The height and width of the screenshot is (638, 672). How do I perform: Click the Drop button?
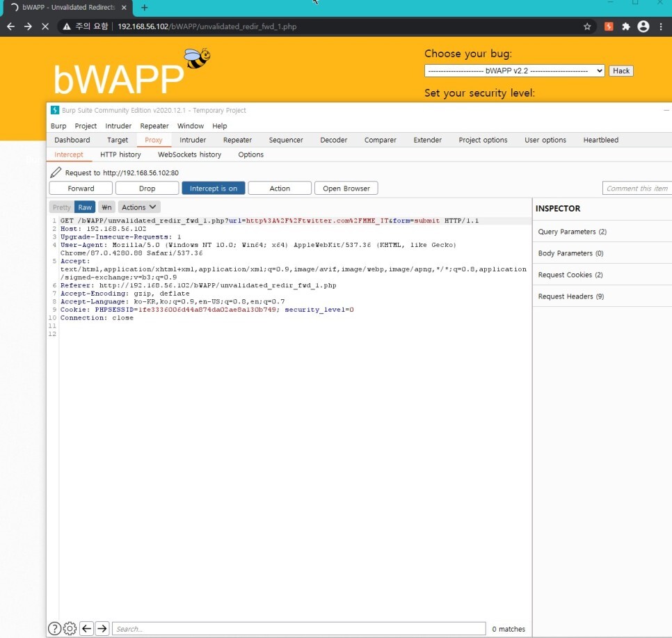[147, 189]
